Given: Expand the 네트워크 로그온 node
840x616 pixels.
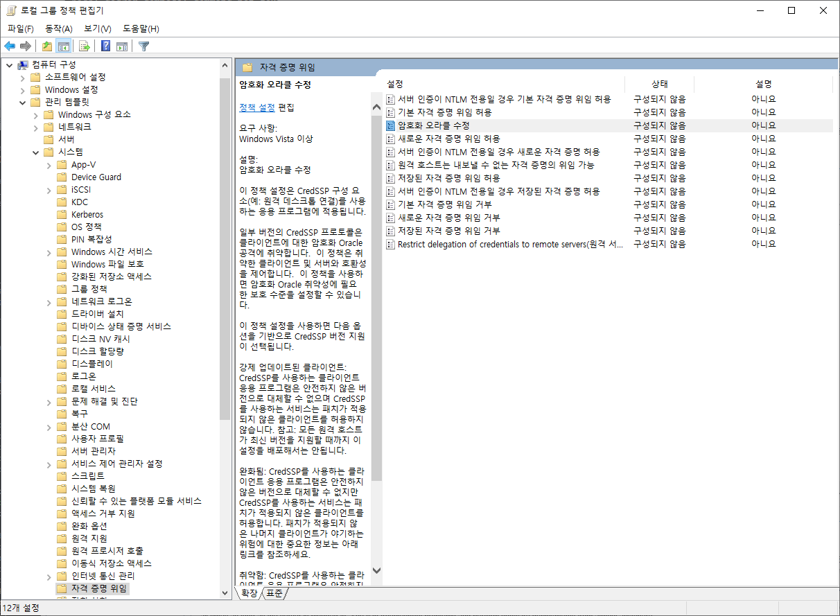Looking at the screenshot, I should [49, 301].
